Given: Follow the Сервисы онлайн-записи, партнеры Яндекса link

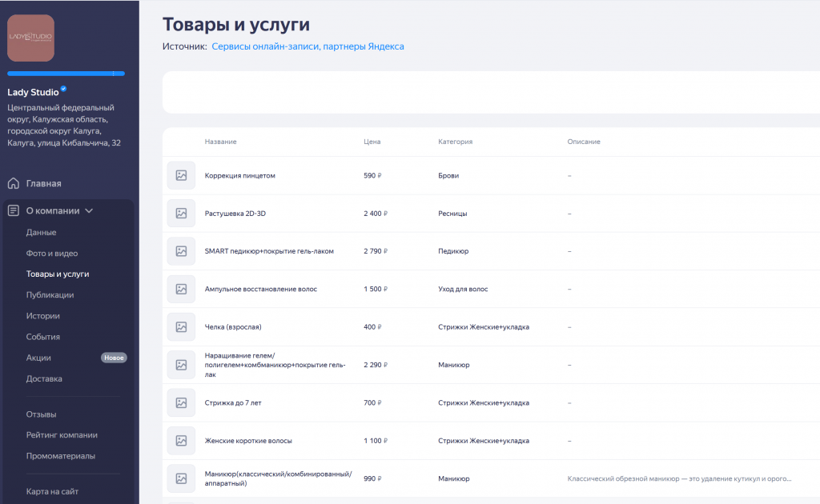Looking at the screenshot, I should pyautogui.click(x=308, y=46).
